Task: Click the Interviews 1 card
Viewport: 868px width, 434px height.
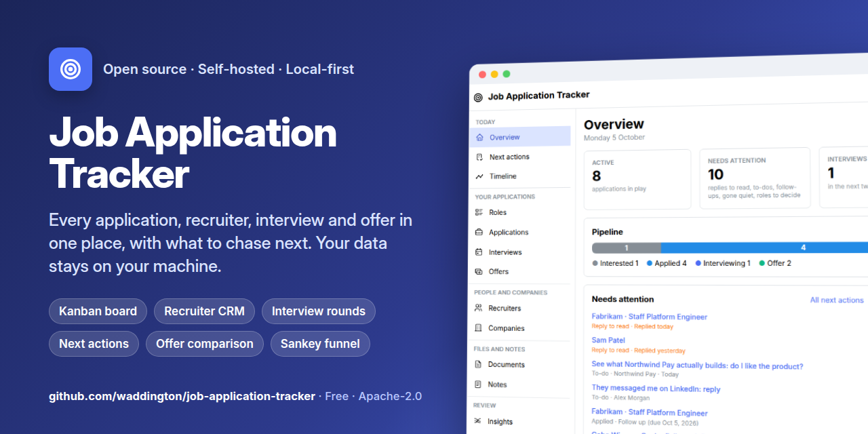Action: click(x=844, y=178)
